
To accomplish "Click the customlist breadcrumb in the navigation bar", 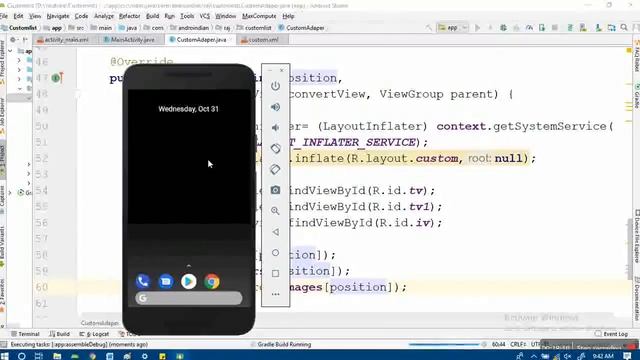I will point(254,28).
